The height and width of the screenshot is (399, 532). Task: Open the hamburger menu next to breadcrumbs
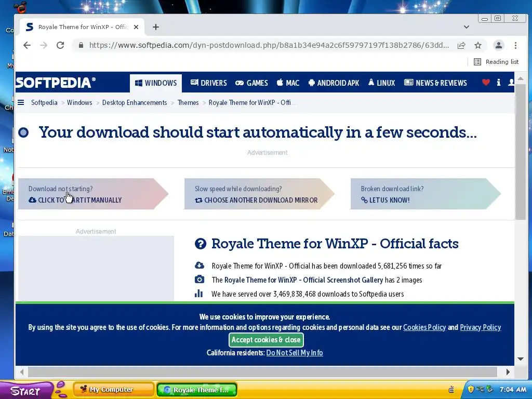(x=21, y=102)
